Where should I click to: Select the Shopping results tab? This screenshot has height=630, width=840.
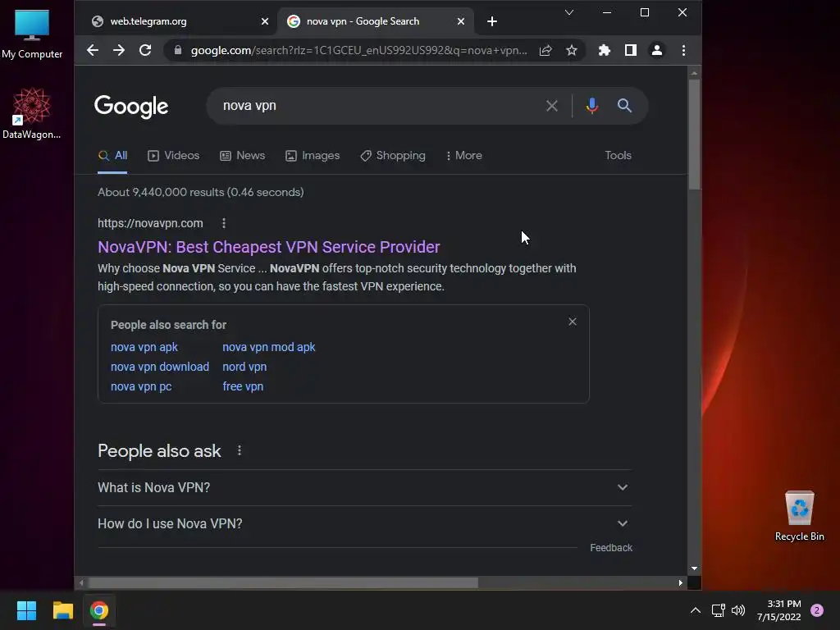(393, 155)
